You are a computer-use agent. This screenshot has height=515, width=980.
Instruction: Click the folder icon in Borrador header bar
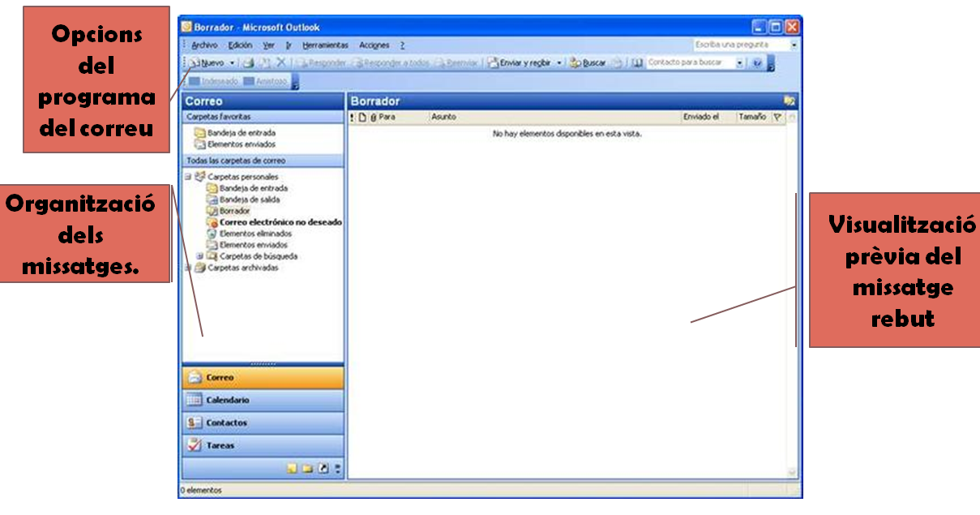(x=789, y=101)
